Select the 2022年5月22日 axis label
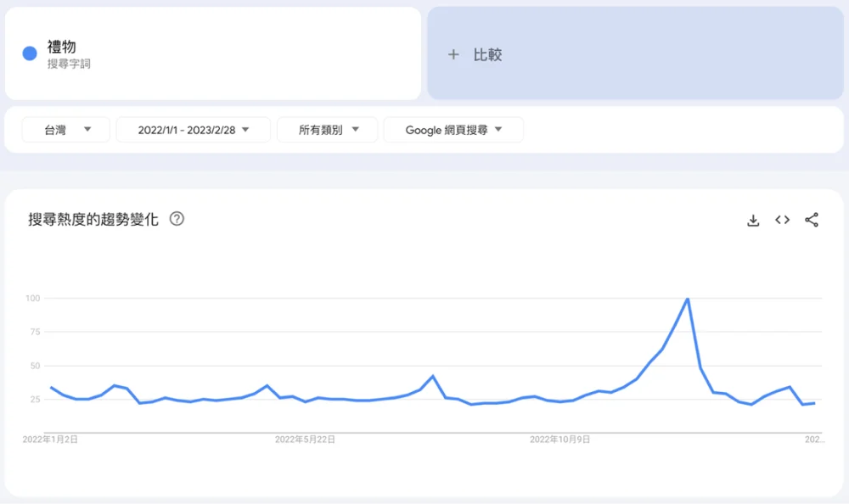The image size is (849, 504). [x=305, y=440]
